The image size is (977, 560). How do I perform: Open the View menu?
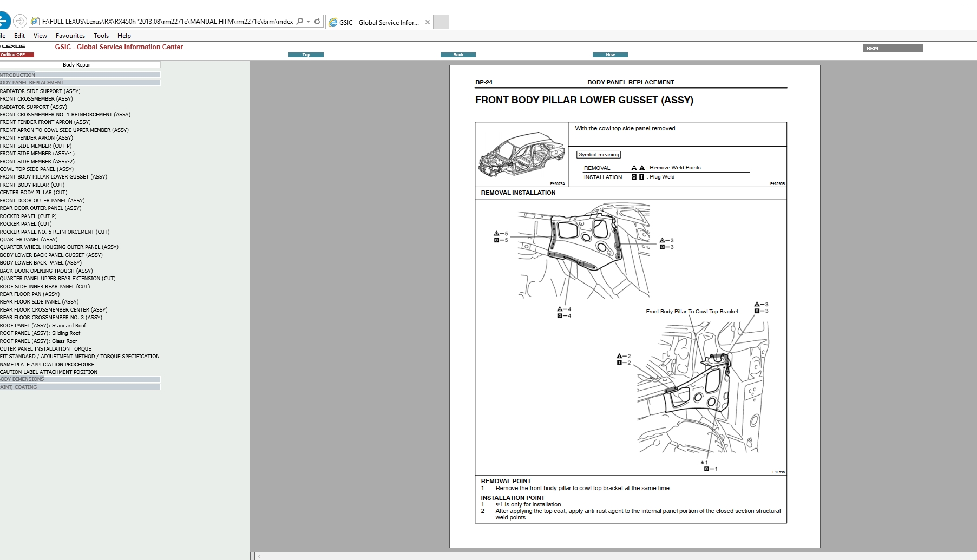[x=40, y=36]
